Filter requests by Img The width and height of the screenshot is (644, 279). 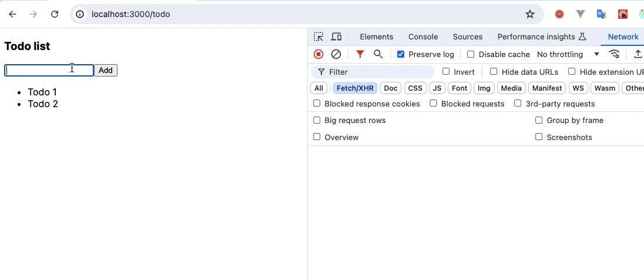484,88
